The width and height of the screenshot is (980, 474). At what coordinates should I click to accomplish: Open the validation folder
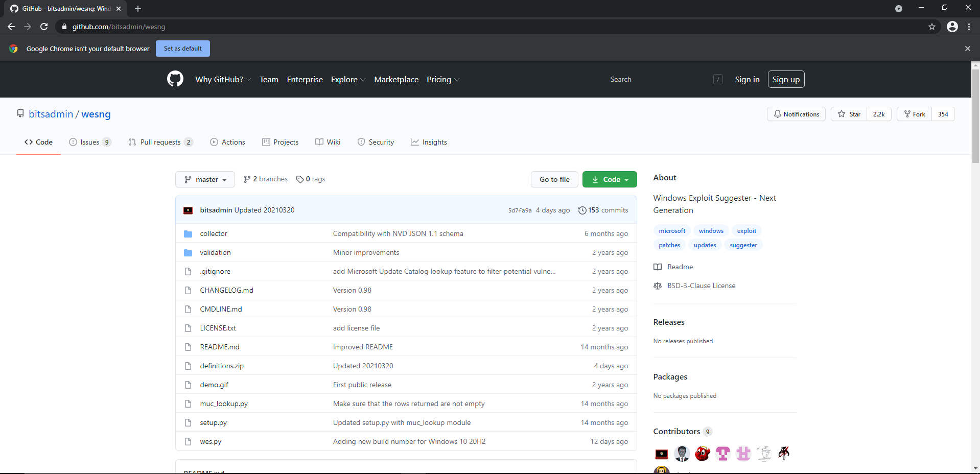point(215,252)
